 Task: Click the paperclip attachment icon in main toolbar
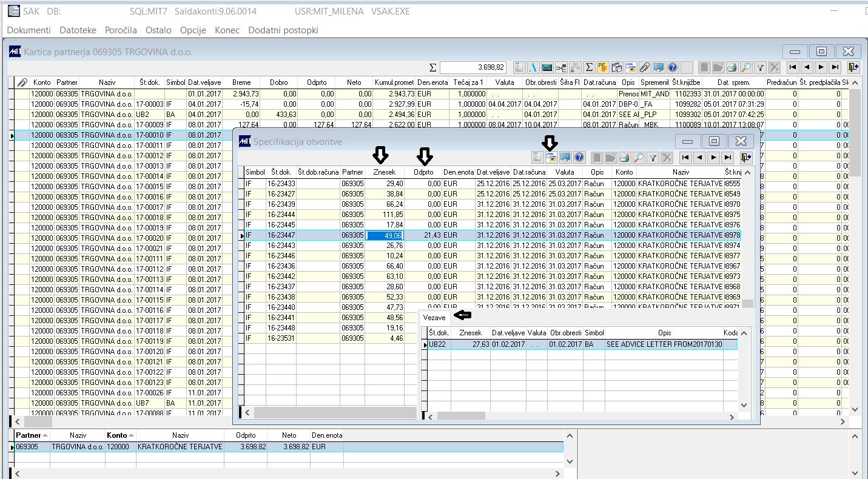tap(645, 67)
